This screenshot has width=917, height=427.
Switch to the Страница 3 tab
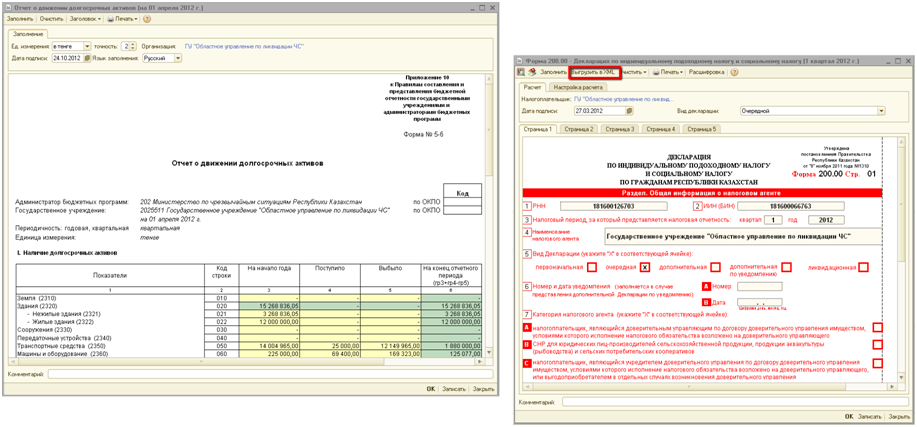coord(619,129)
